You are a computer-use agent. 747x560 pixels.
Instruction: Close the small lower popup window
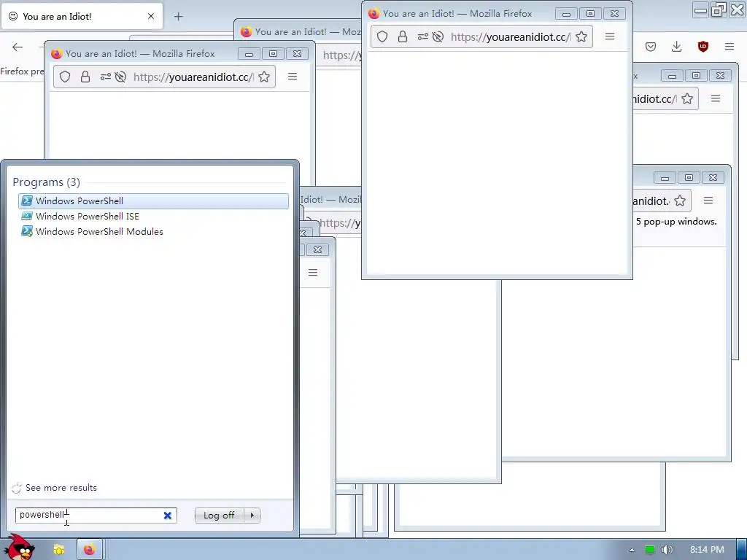pos(317,249)
